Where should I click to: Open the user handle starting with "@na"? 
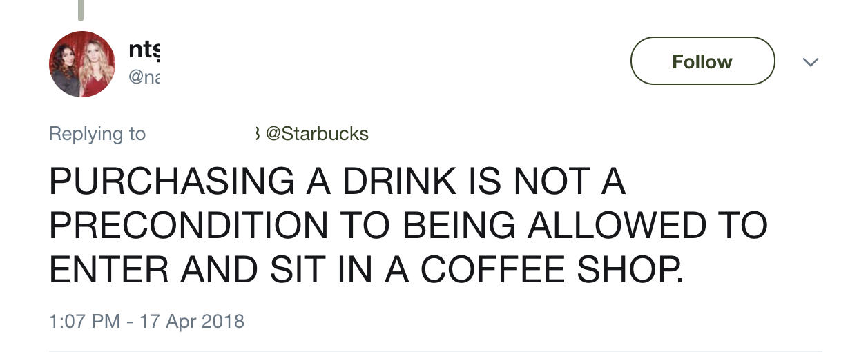coord(144,78)
